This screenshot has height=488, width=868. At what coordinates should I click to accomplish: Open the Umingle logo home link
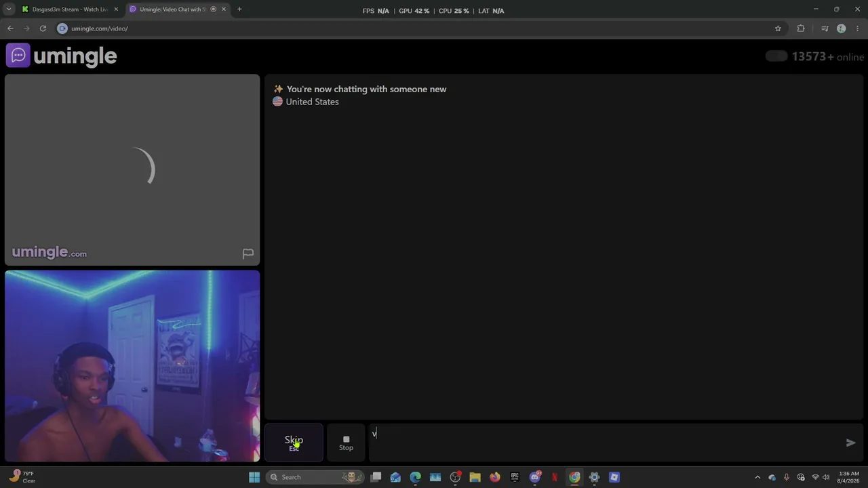tap(62, 56)
